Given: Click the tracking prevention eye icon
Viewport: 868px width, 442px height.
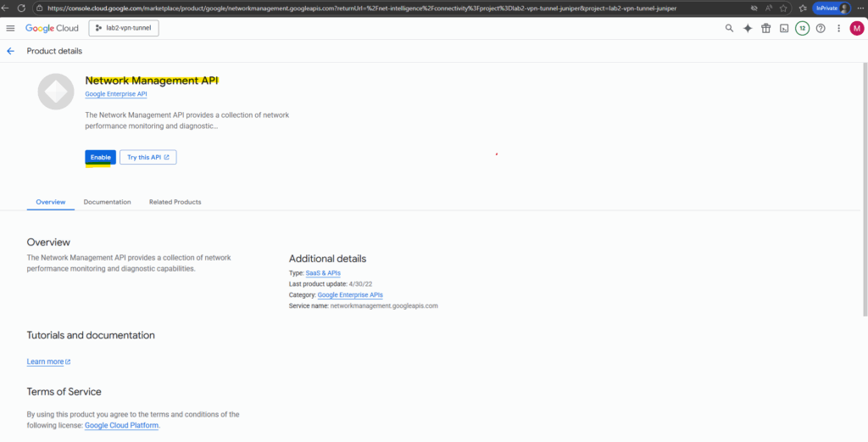Looking at the screenshot, I should 754,8.
